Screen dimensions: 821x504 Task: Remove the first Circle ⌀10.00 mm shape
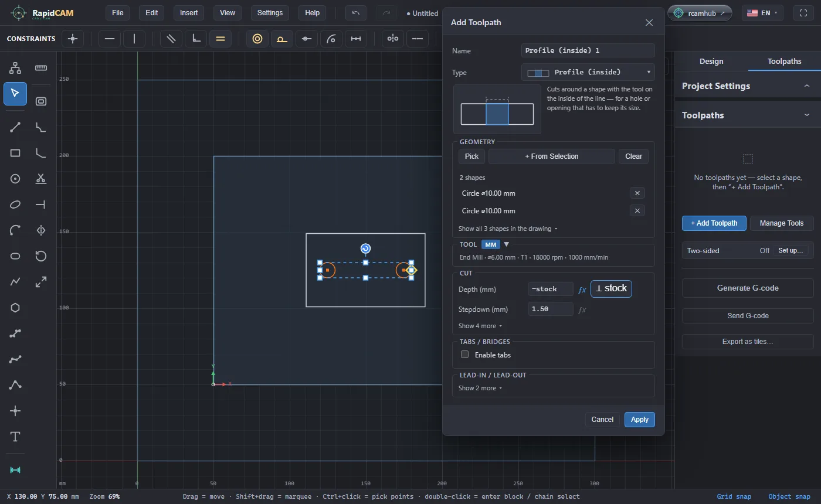(x=637, y=193)
